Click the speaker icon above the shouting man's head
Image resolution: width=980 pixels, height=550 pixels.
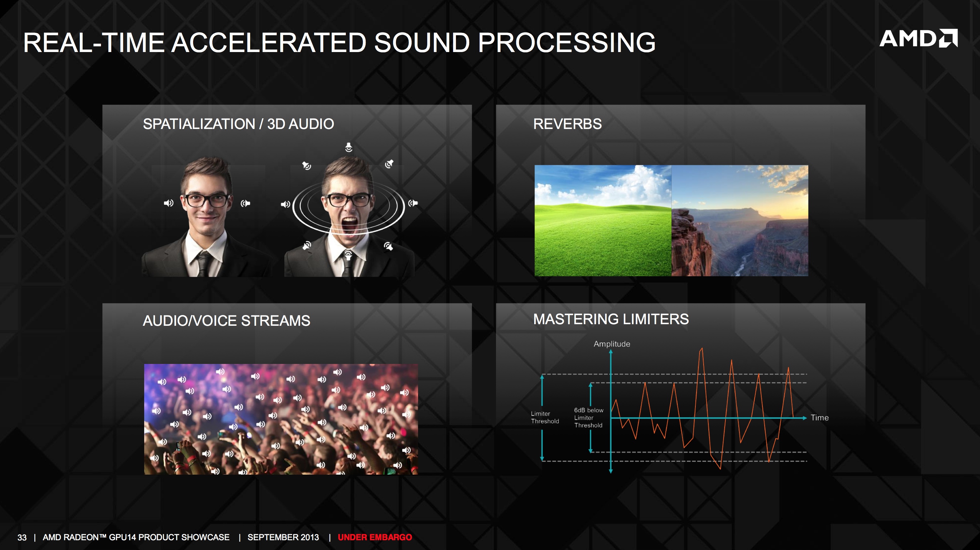348,147
